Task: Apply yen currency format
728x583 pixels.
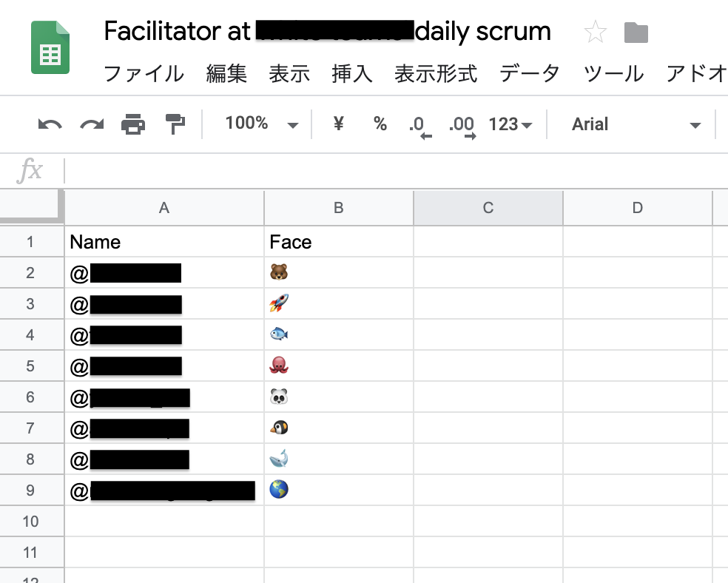Action: click(338, 124)
